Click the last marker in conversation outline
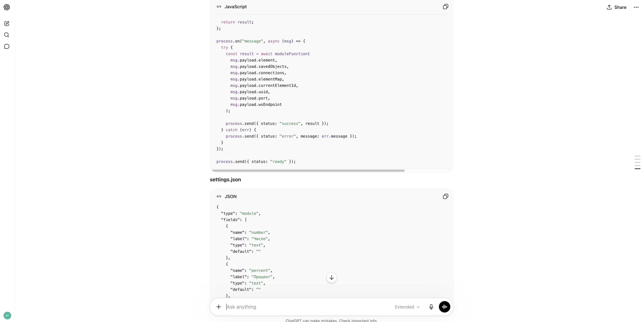This screenshot has height=322, width=644. pyautogui.click(x=637, y=169)
